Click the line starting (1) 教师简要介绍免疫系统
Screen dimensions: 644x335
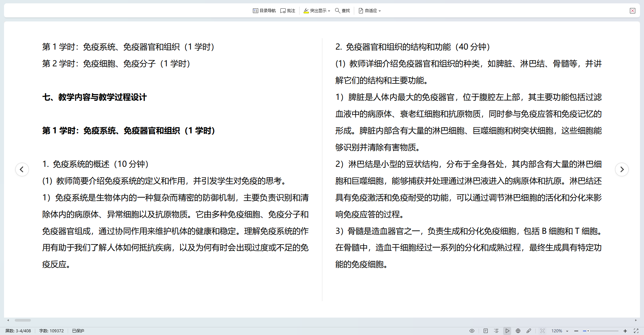pyautogui.click(x=165, y=181)
